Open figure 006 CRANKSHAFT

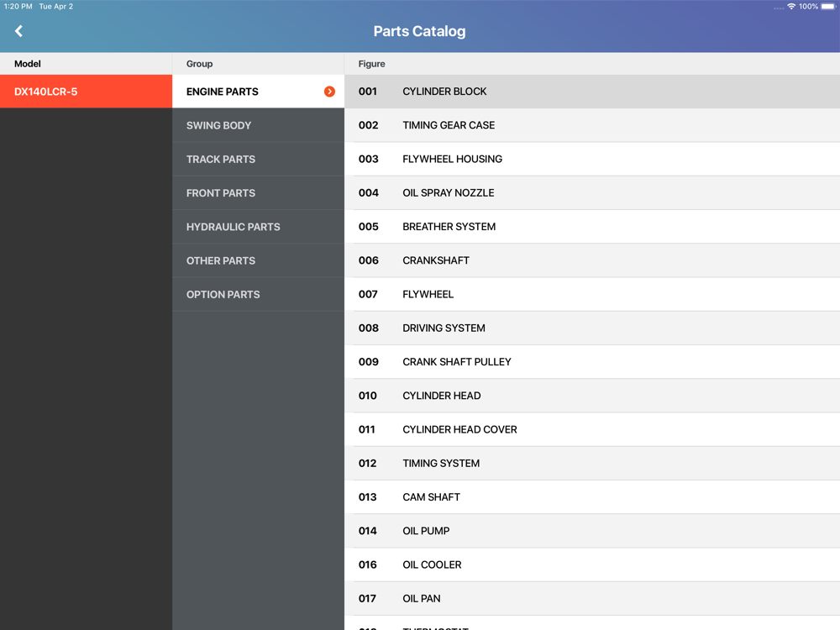[592, 260]
